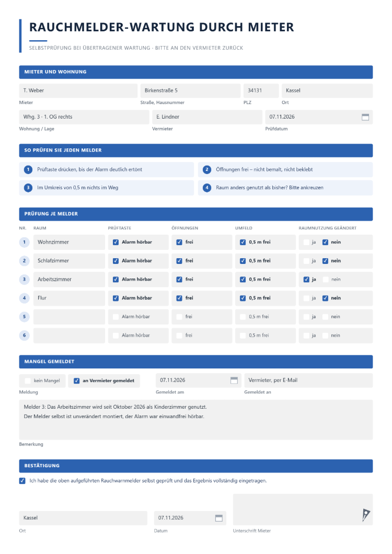This screenshot has height=554, width=392.
Task: Toggle Öffnungen frei for Flur
Action: 179,298
